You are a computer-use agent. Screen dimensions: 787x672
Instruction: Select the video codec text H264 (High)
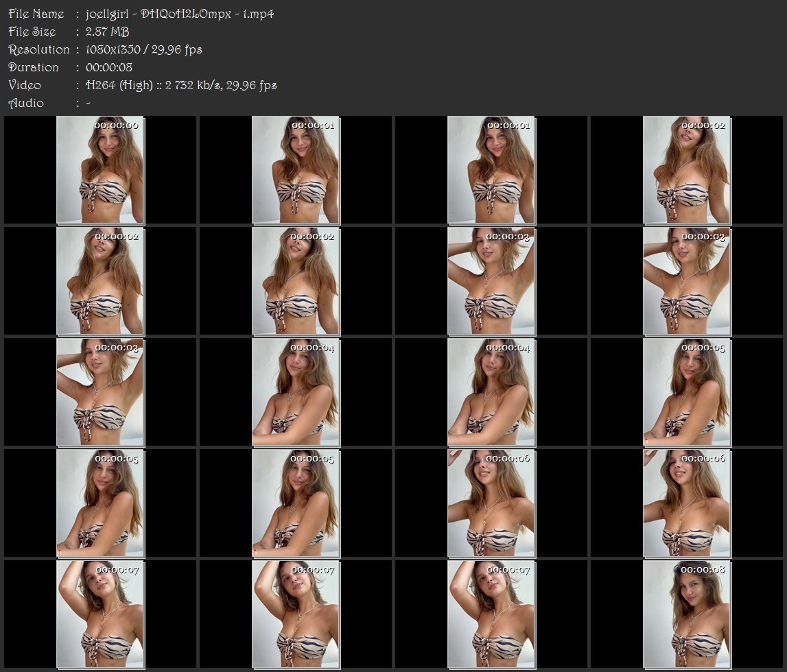click(x=119, y=85)
